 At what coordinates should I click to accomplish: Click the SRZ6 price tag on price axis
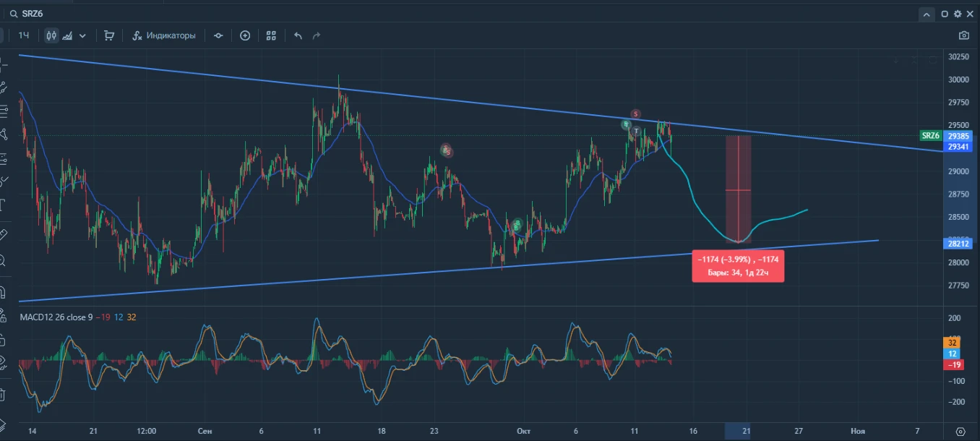click(x=930, y=136)
